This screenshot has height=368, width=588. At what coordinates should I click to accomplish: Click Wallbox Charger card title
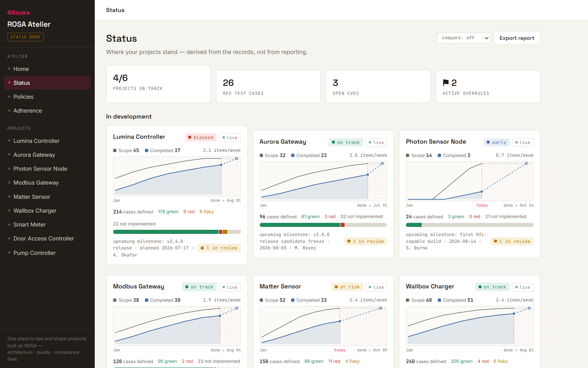coord(430,286)
